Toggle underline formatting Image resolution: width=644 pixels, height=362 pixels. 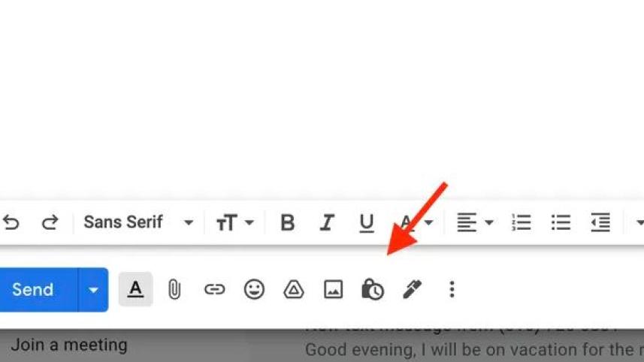click(x=367, y=223)
